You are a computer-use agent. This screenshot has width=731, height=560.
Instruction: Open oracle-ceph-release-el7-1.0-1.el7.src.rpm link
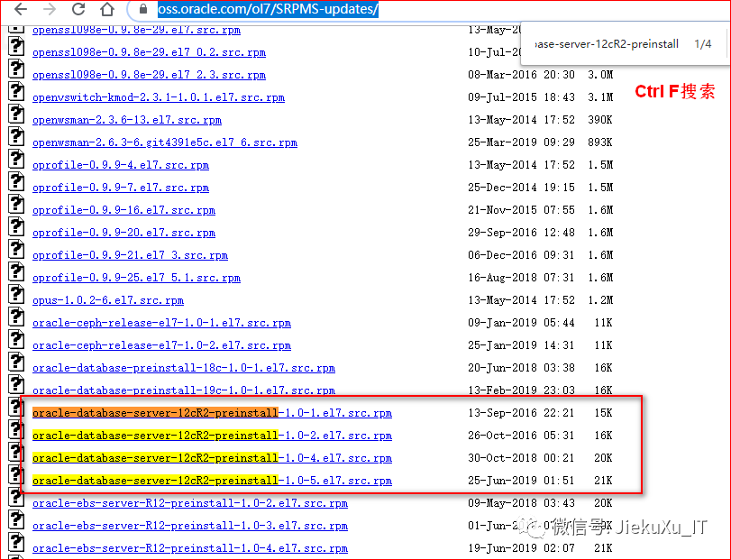[161, 323]
